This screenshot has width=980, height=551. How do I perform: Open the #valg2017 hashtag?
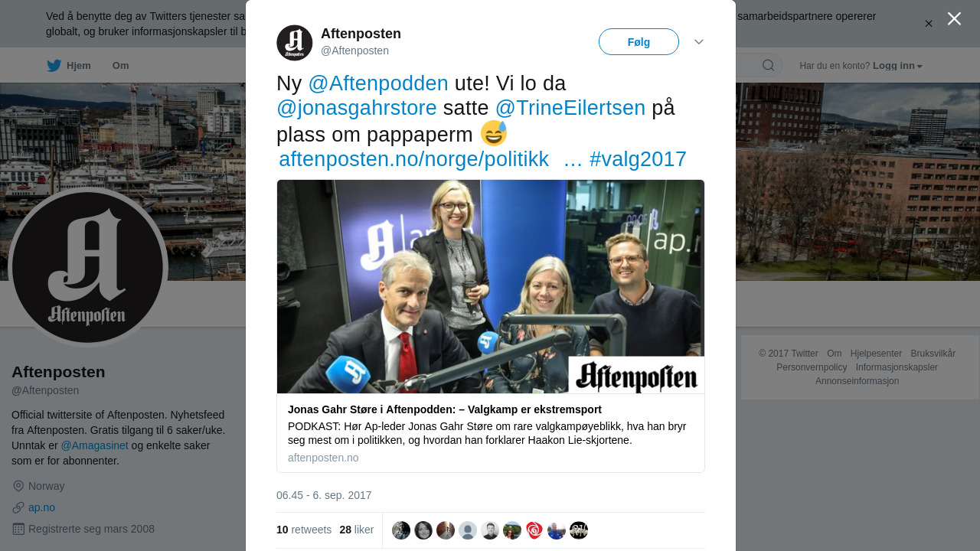coord(638,159)
